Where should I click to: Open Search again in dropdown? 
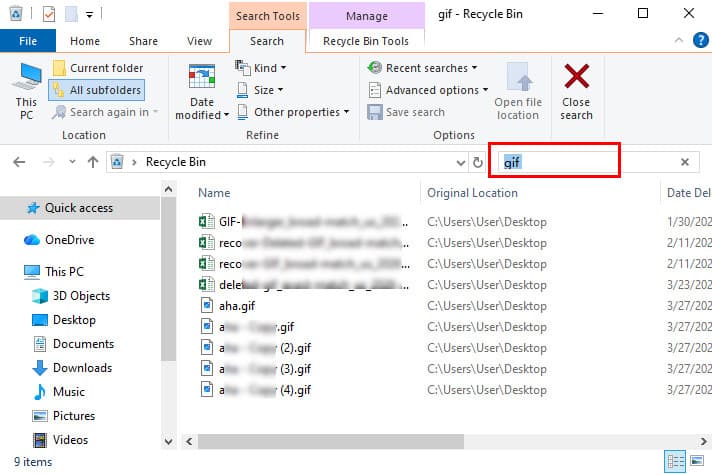pos(105,112)
